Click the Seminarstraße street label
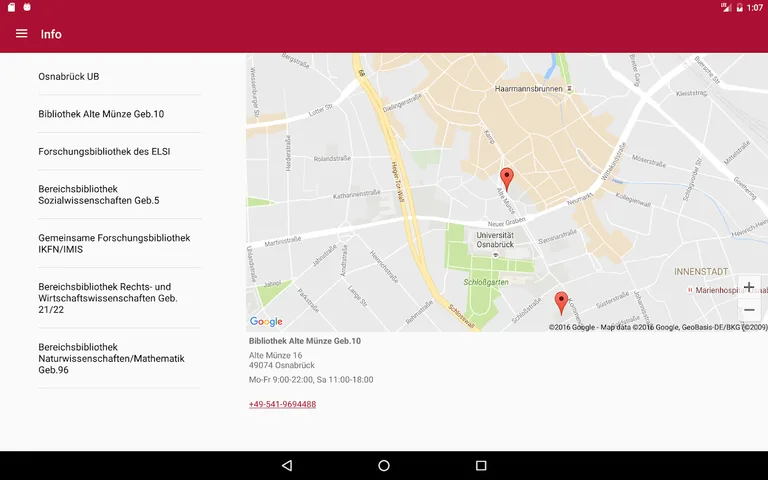Image resolution: width=768 pixels, height=480 pixels. (557, 237)
